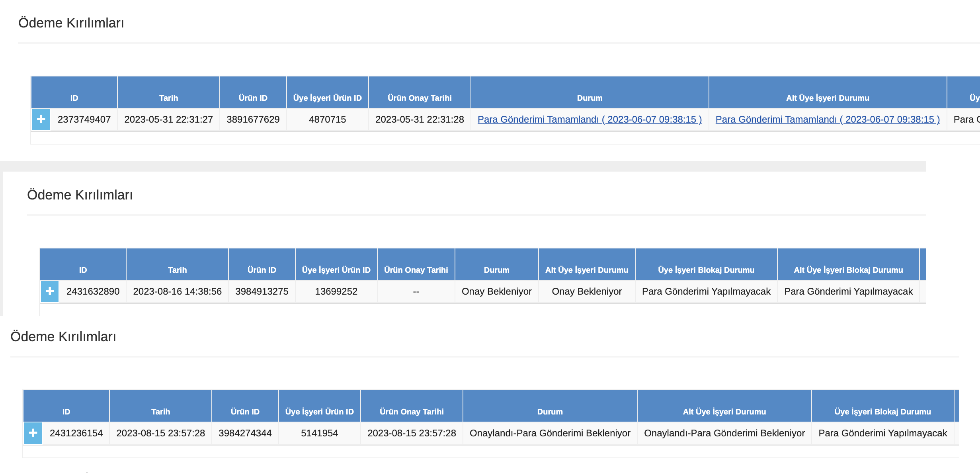Open Para Gönderimi Tamamlandı link in Alt Üye İşyeri Durumu
Image resolution: width=980 pixels, height=473 pixels.
tap(827, 119)
